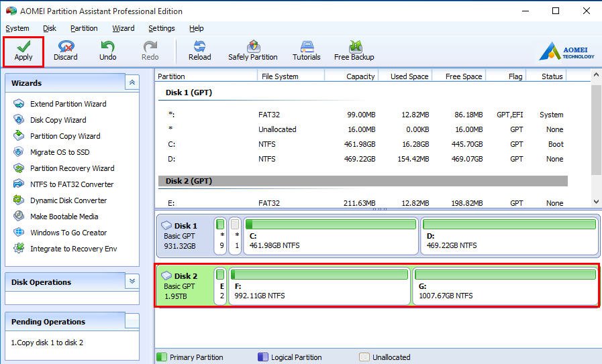602x364 pixels.
Task: Open Migrate OS to SSD wizard
Action: point(60,152)
